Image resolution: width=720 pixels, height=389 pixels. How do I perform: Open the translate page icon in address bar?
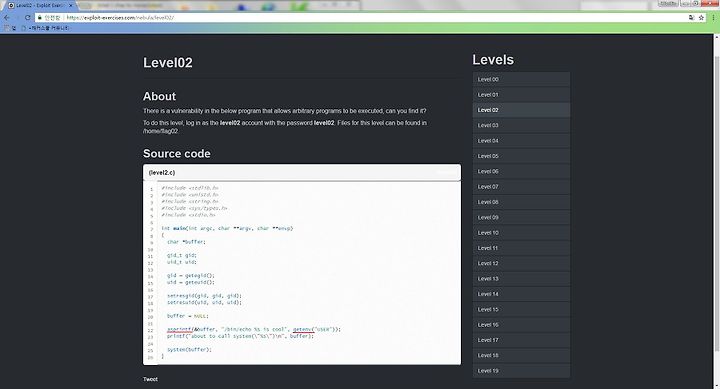coord(692,17)
